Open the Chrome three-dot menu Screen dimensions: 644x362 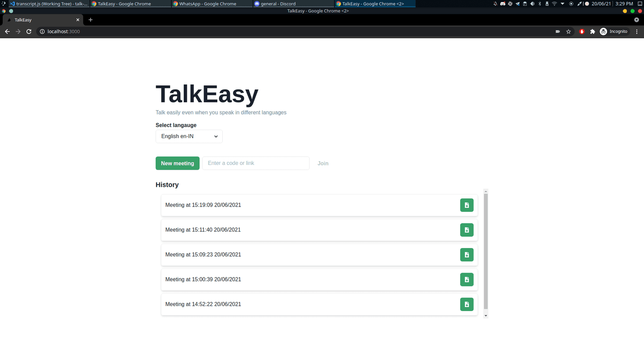[637, 32]
